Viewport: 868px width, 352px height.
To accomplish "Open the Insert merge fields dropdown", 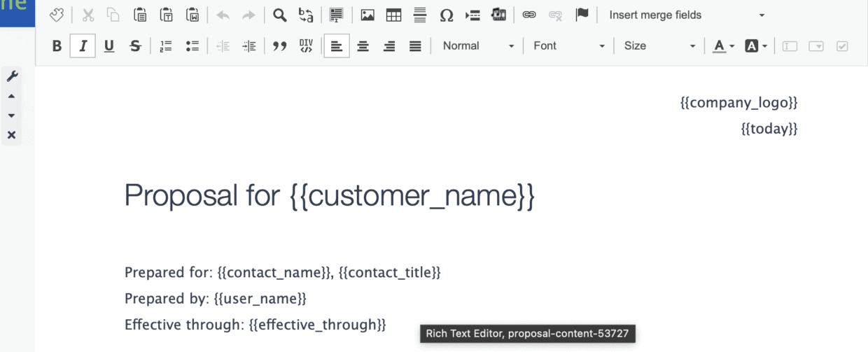I will click(686, 15).
